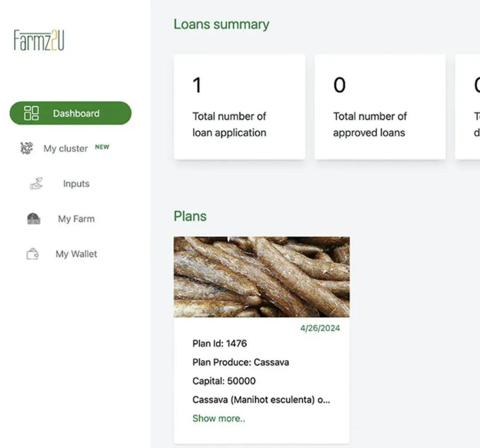Click the plan date 4/26/2024
This screenshot has height=448, width=480.
320,328
